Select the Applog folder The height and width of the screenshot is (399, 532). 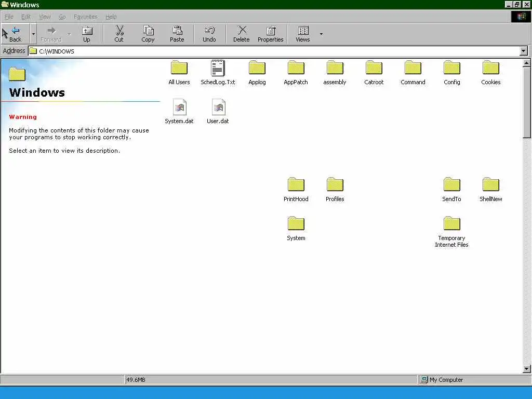click(257, 73)
